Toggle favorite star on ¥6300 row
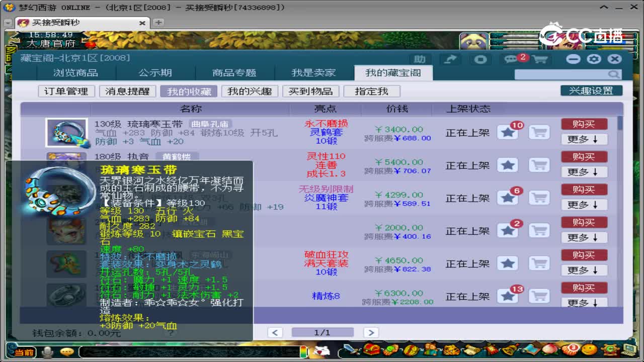 pos(508,296)
